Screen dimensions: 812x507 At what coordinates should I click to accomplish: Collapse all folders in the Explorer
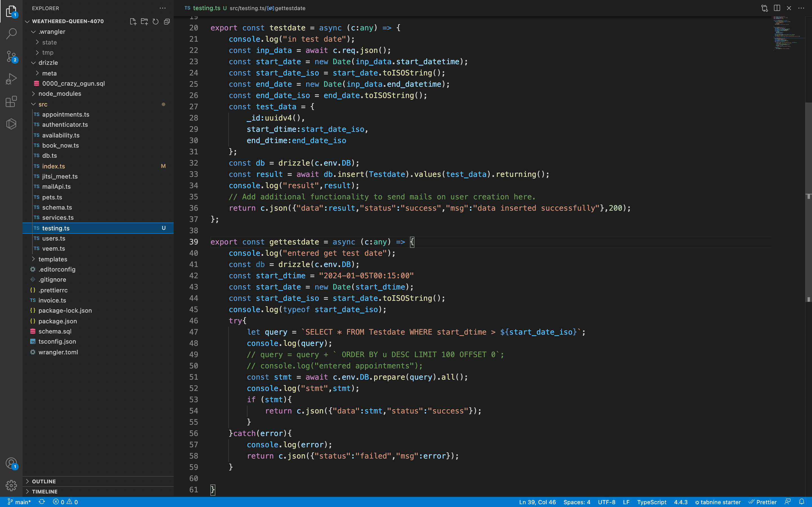[x=167, y=21]
